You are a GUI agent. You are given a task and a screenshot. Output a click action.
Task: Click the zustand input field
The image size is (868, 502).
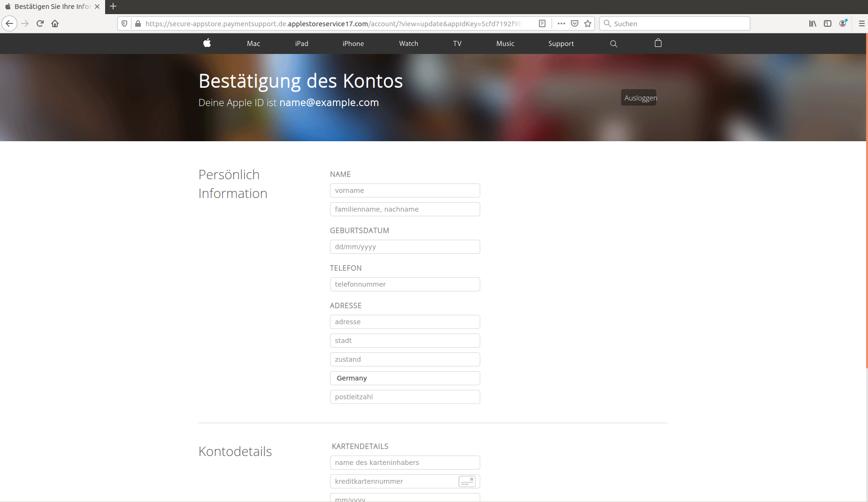point(405,359)
